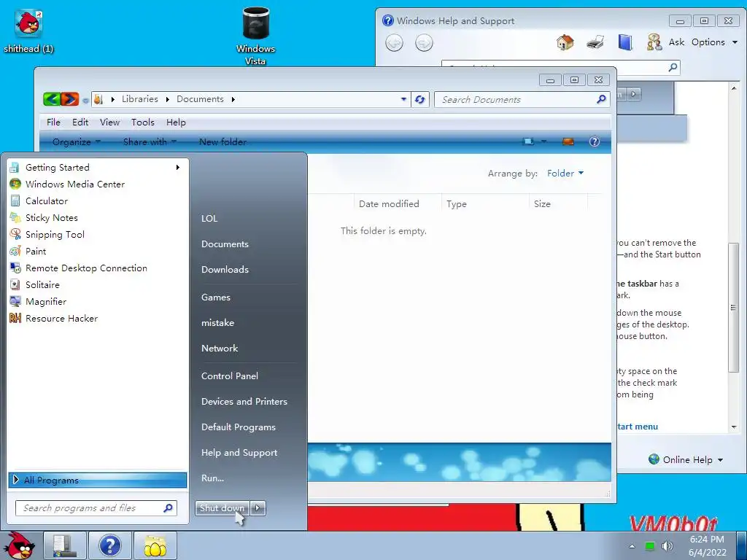Open Sticky Notes
Screen dimensions: 747x560
[x=97, y=217]
